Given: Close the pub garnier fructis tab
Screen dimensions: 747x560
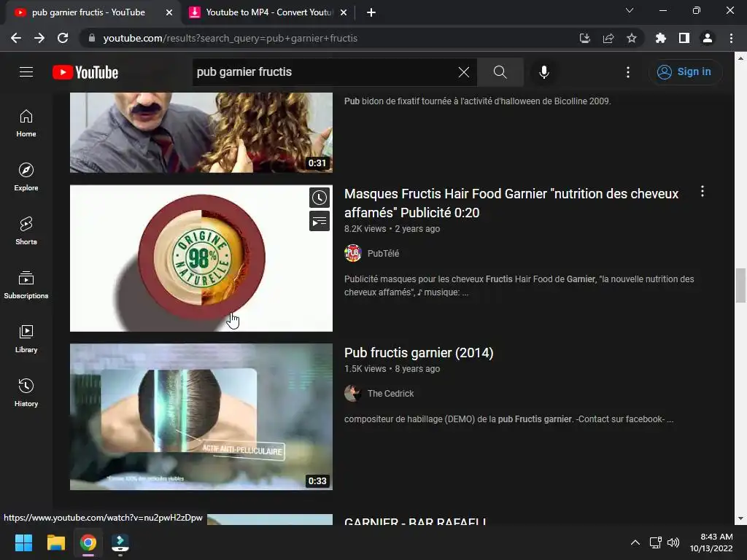Looking at the screenshot, I should (169, 13).
